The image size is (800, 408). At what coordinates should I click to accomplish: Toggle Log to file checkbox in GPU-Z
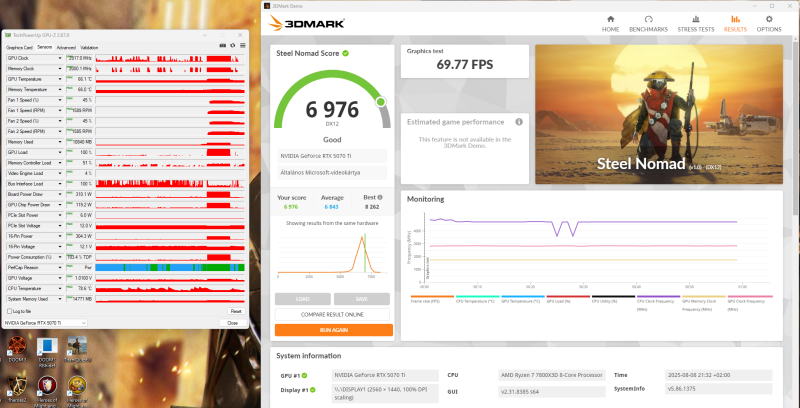9,311
